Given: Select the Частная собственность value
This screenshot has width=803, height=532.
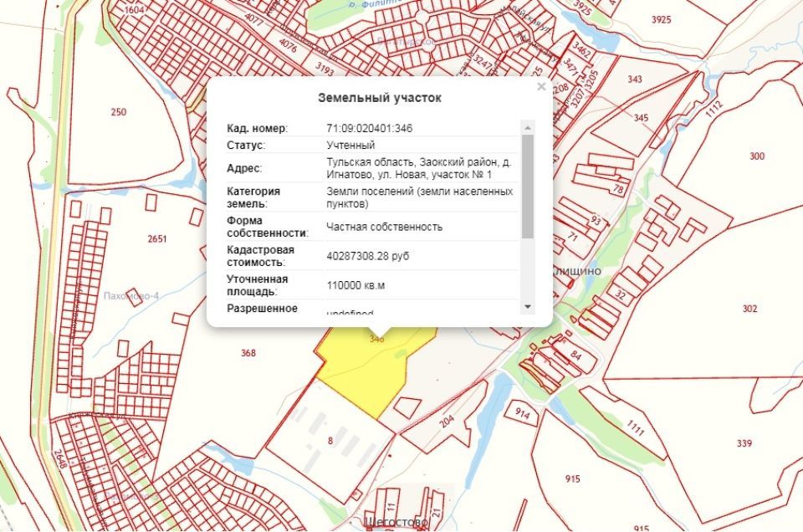Looking at the screenshot, I should [x=384, y=227].
